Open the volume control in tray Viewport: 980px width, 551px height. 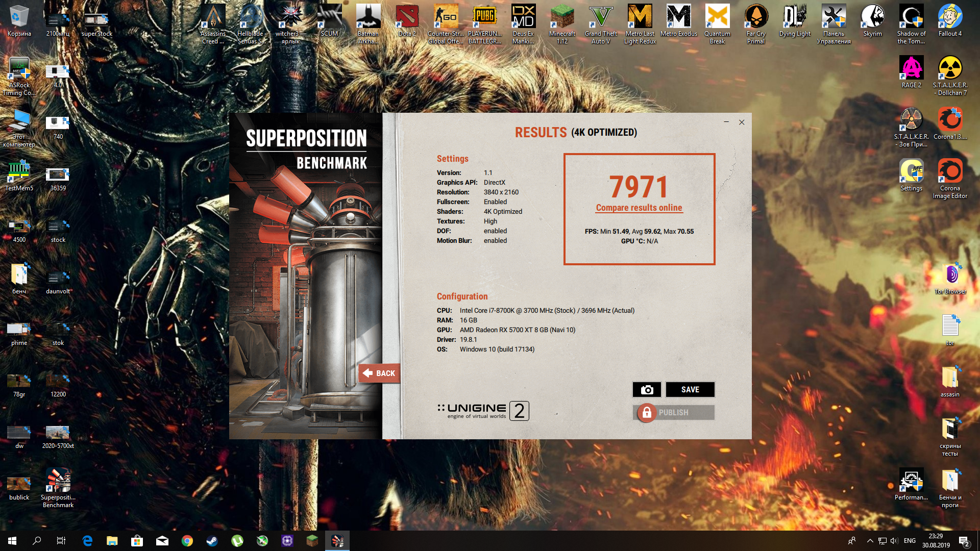tap(894, 541)
